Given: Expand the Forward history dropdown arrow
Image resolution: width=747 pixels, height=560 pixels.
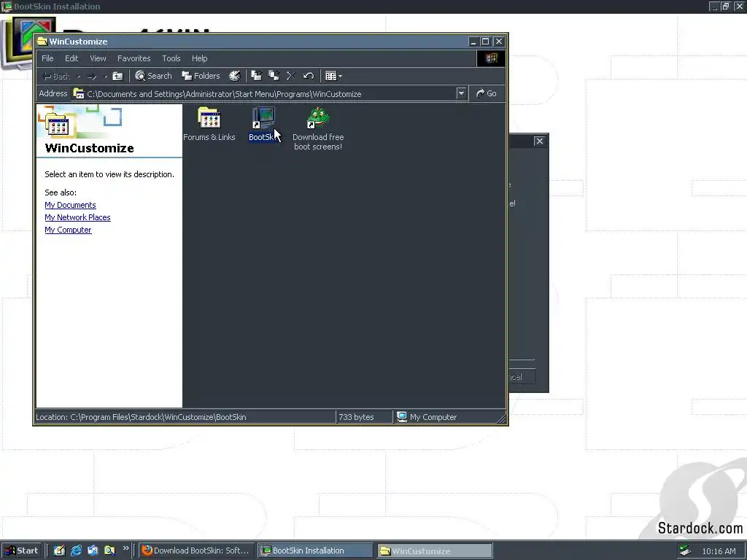Looking at the screenshot, I should tap(105, 76).
